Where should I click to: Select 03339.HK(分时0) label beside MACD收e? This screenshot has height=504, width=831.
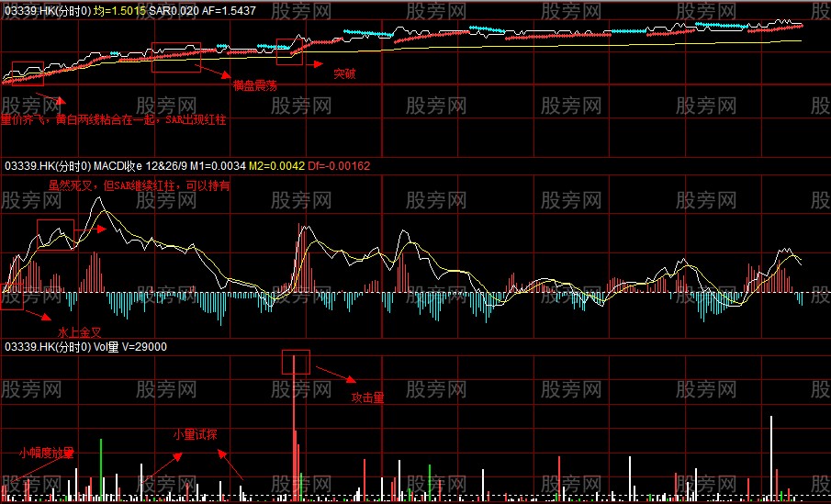[48, 166]
